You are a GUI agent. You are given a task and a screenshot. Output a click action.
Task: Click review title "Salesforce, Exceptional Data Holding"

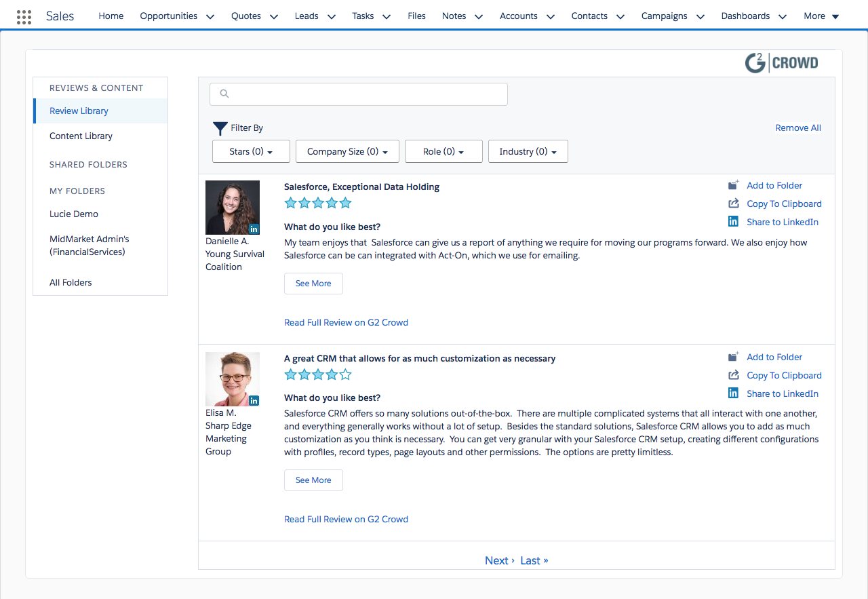coord(362,187)
